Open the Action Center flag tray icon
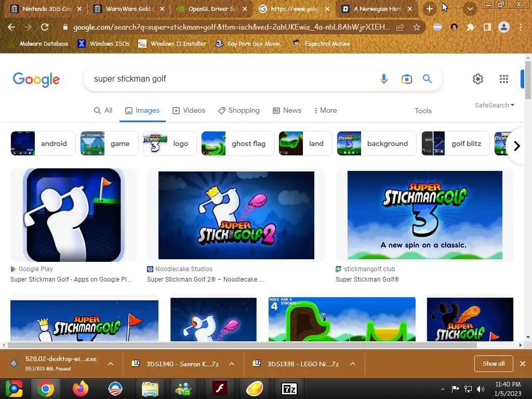The height and width of the screenshot is (399, 532). pos(455,389)
